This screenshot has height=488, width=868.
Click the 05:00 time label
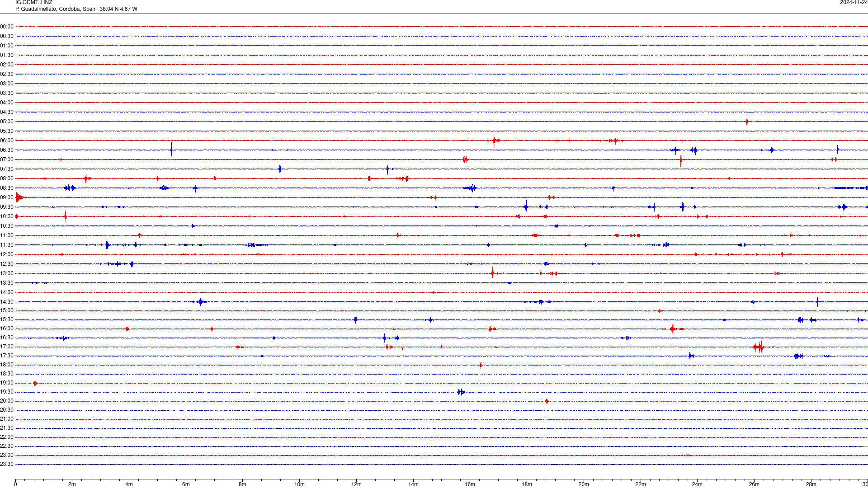pyautogui.click(x=7, y=122)
